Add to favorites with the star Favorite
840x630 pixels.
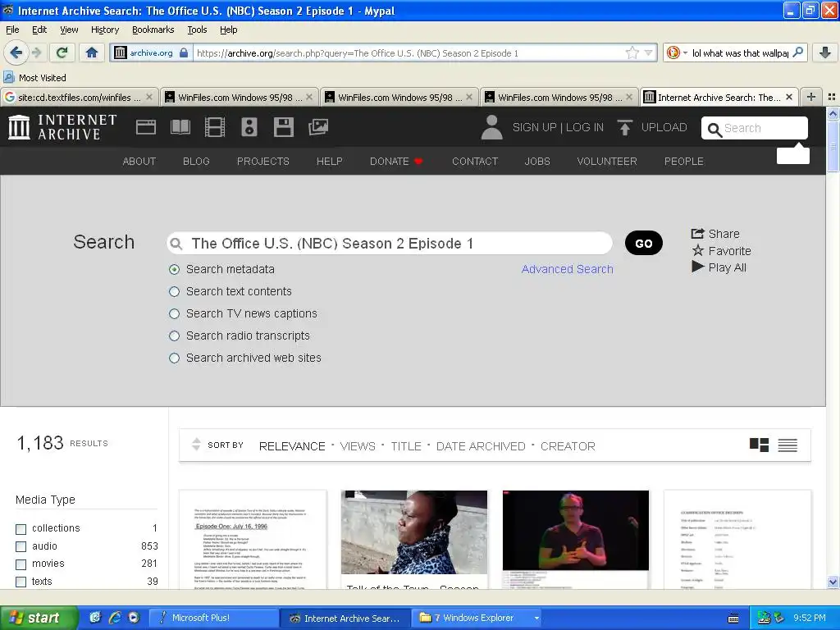click(697, 250)
